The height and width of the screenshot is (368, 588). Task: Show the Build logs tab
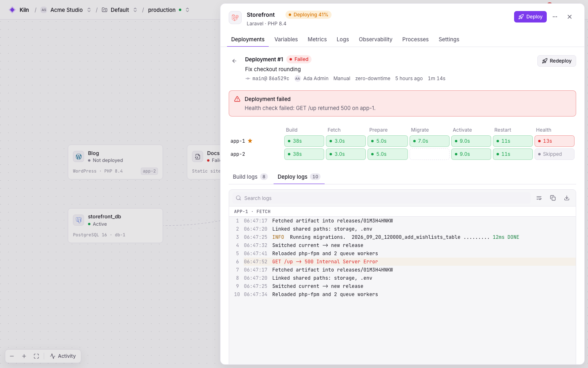coord(250,177)
